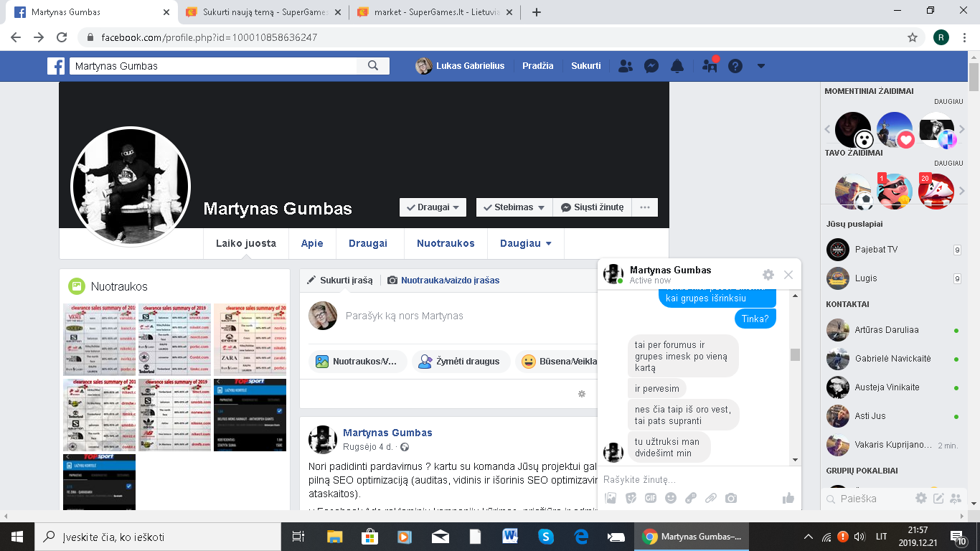The height and width of the screenshot is (551, 980).
Task: Click the help question mark icon
Action: pyautogui.click(x=735, y=66)
